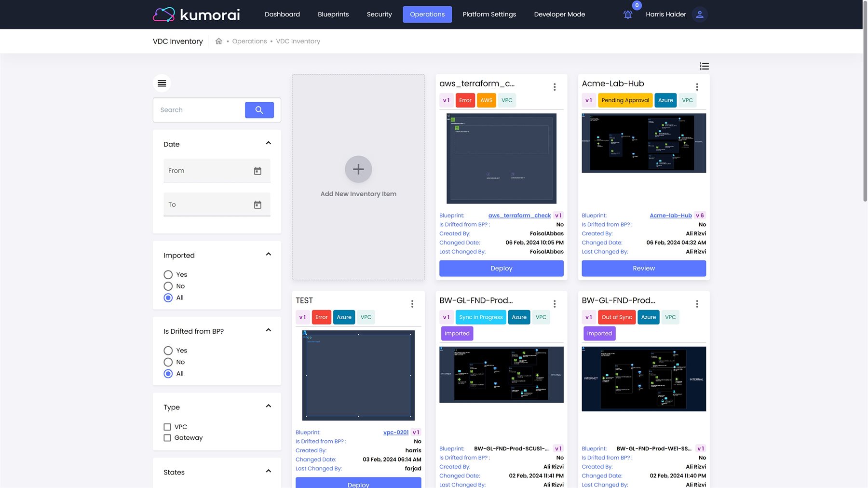Collapse the States filter section
The image size is (868, 488).
(269, 471)
